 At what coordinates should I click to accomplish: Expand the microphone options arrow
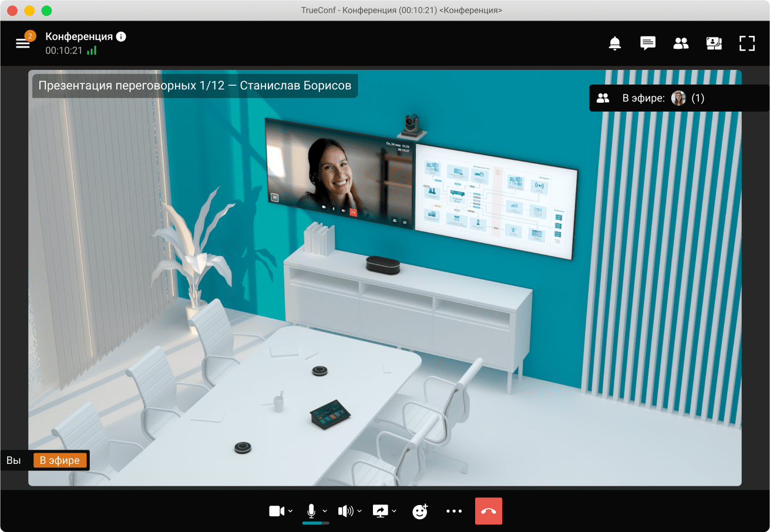[x=325, y=511]
